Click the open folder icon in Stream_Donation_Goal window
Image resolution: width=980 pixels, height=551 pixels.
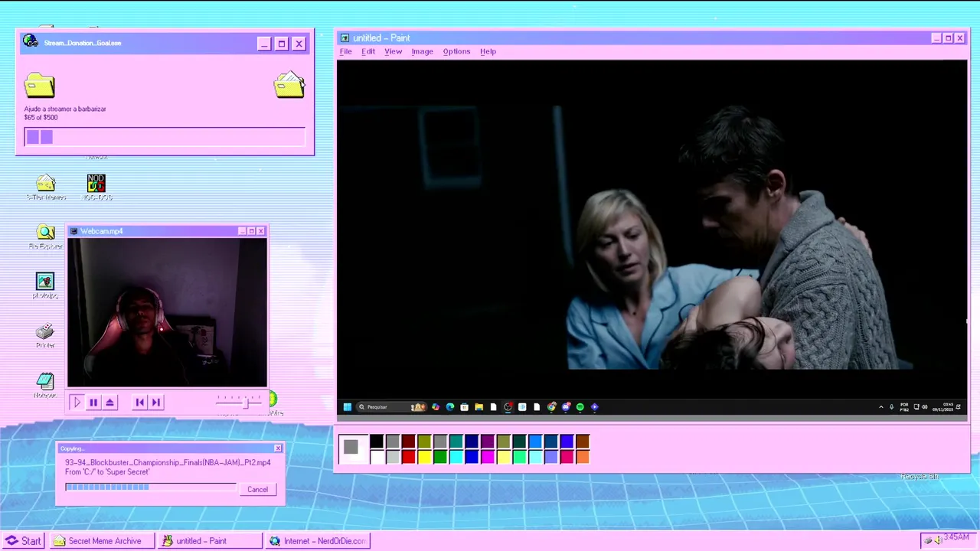coord(289,85)
